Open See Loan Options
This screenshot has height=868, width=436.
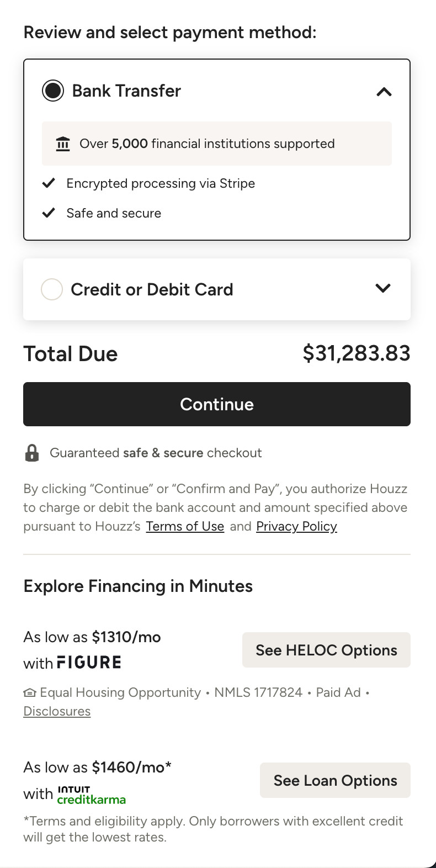(x=335, y=780)
